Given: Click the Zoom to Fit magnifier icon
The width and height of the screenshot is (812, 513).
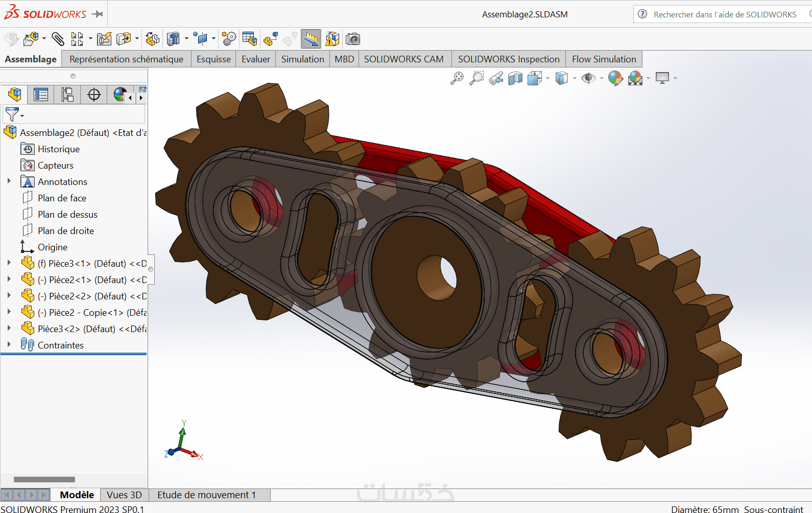Looking at the screenshot, I should coord(457,78).
